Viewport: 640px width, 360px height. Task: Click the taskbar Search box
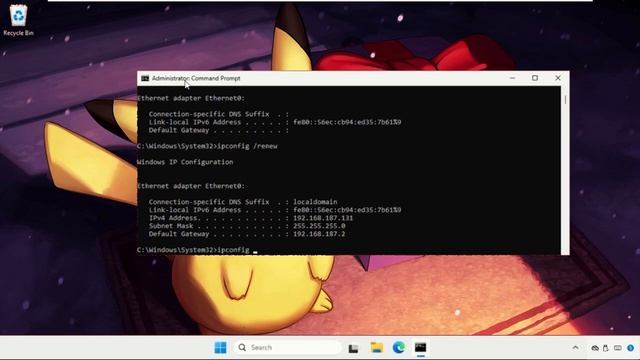point(287,347)
